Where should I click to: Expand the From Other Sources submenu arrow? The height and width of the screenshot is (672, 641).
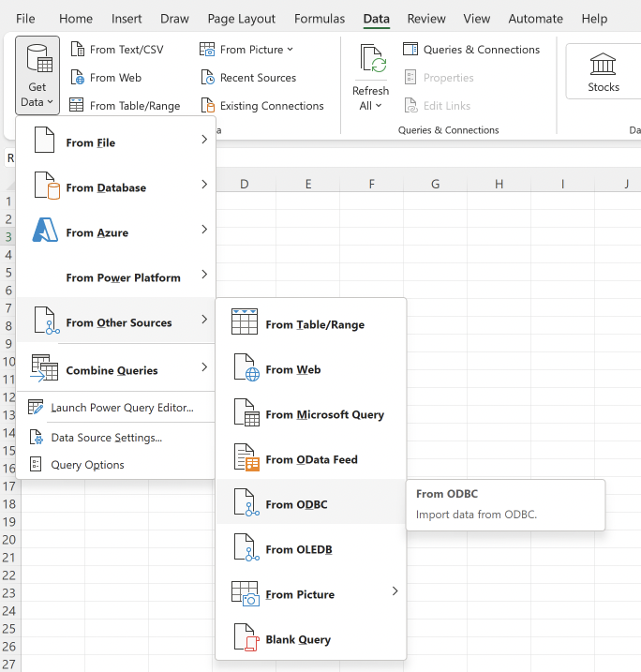204,320
